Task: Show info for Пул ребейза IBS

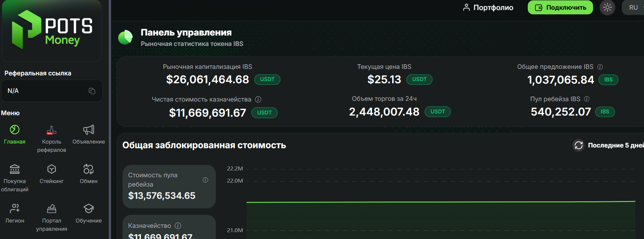Action: (587, 99)
